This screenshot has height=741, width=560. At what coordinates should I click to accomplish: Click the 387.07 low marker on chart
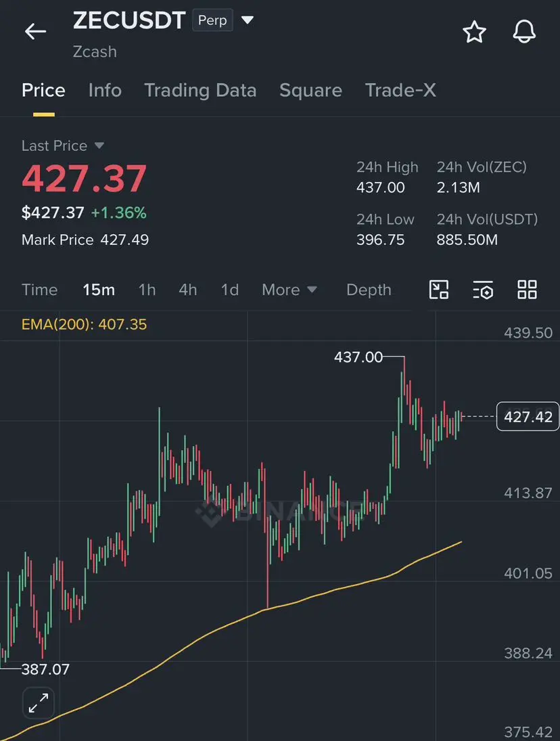[x=45, y=669]
